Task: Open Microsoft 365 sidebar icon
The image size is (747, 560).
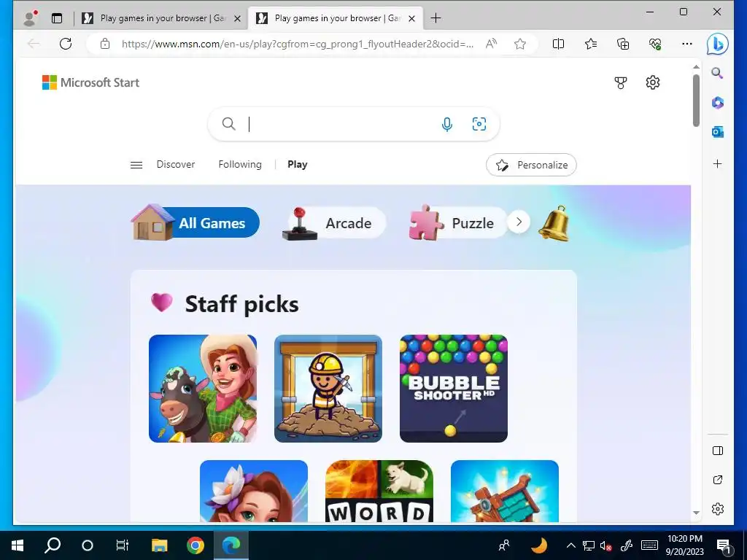Action: pos(718,103)
